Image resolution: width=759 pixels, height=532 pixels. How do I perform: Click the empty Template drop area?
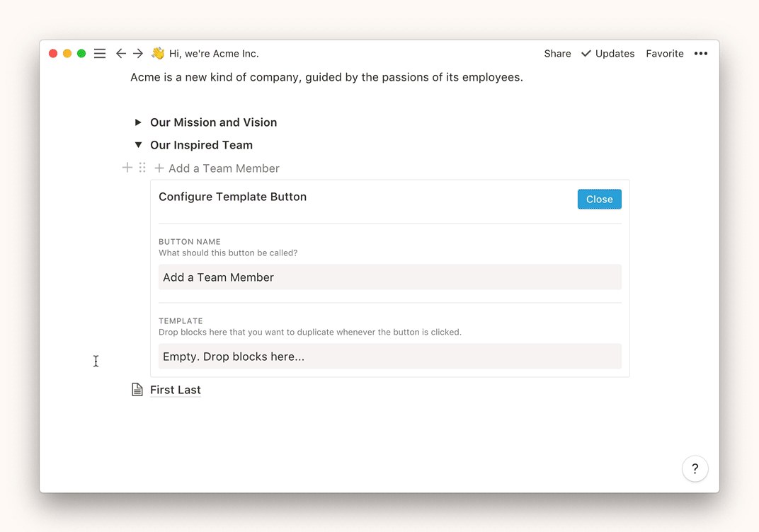(389, 357)
